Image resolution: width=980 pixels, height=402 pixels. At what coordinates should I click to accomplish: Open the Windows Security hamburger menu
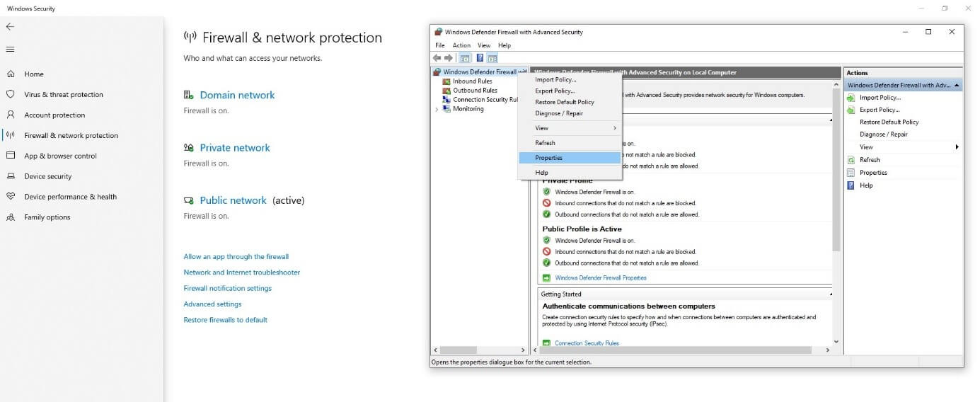pyautogui.click(x=10, y=50)
